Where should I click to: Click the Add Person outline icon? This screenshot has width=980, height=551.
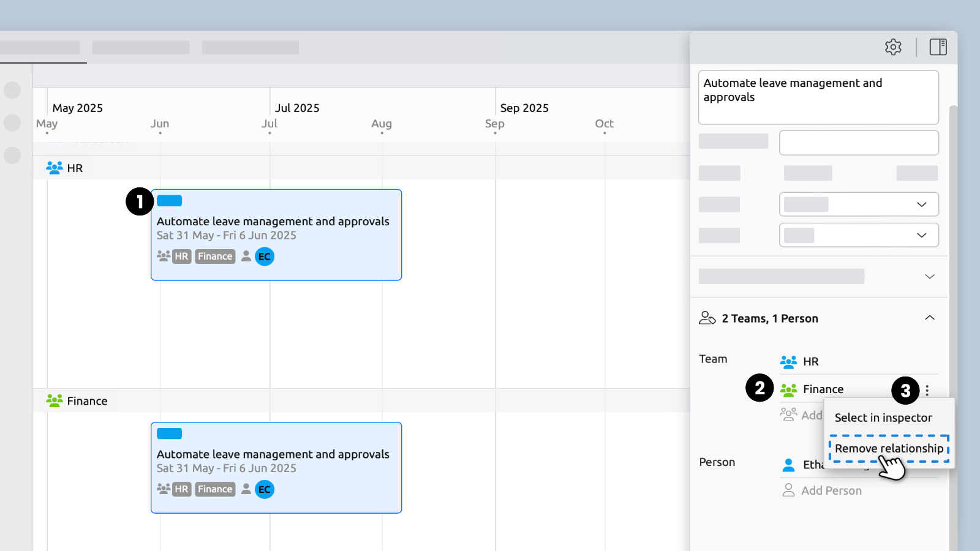[789, 490]
